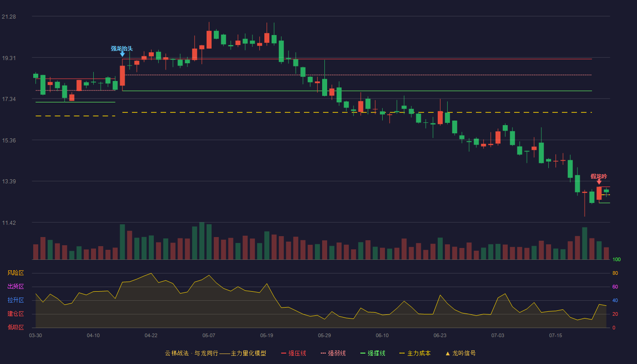Click the red 假龙吟 arrow marker
The image size is (637, 364).
point(599,182)
